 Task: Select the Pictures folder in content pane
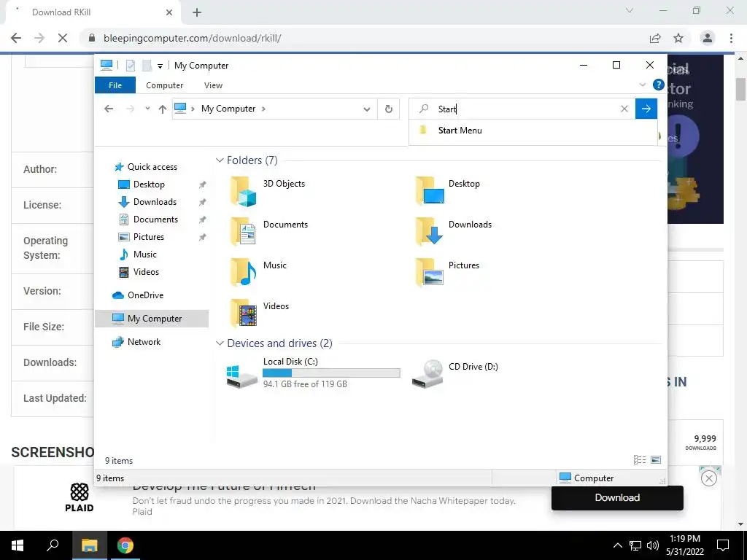click(447, 272)
